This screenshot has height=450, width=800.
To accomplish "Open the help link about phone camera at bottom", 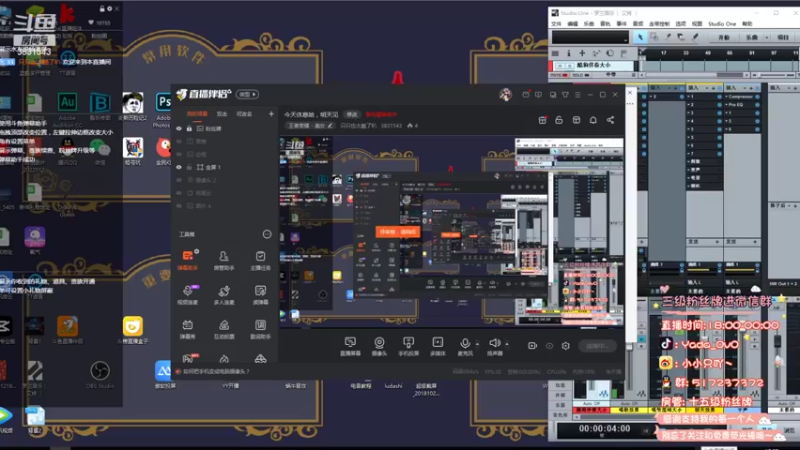I will coord(216,371).
